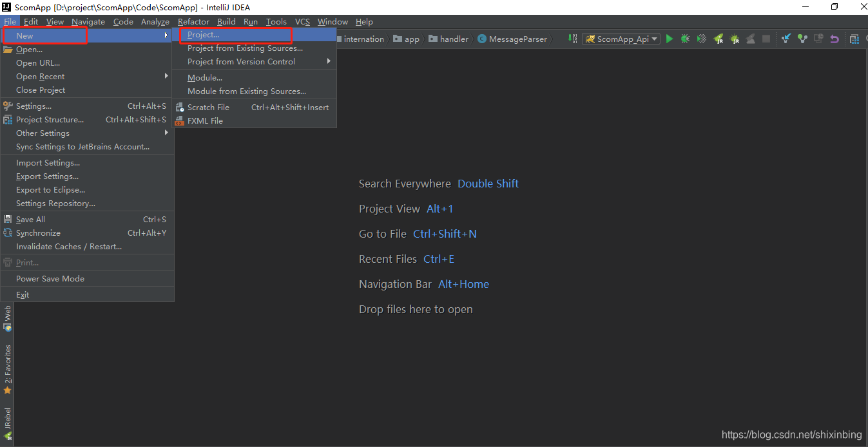868x447 pixels.
Task: Select Open URL... menu entry
Action: pyautogui.click(x=87, y=62)
